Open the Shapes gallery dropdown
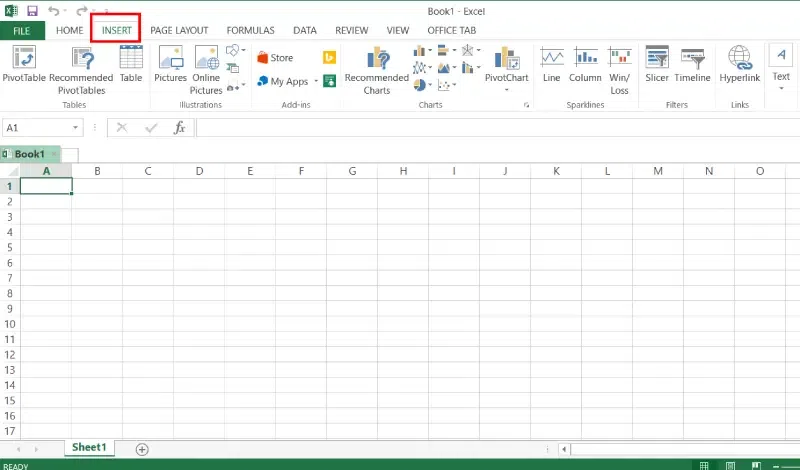800x470 pixels. click(236, 50)
